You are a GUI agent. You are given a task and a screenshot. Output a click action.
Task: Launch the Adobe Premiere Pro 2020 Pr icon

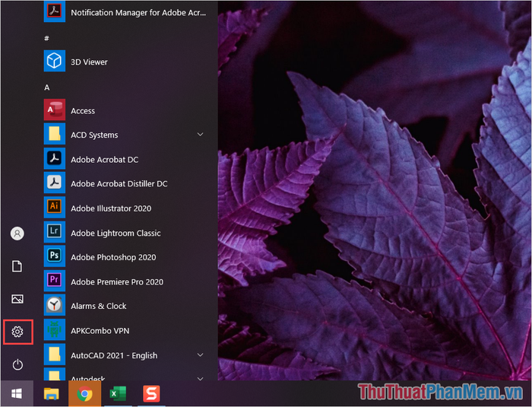[54, 281]
